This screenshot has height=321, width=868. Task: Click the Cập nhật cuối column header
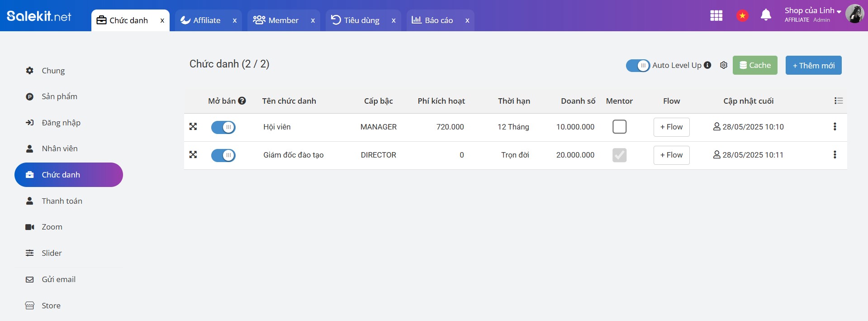pyautogui.click(x=749, y=101)
